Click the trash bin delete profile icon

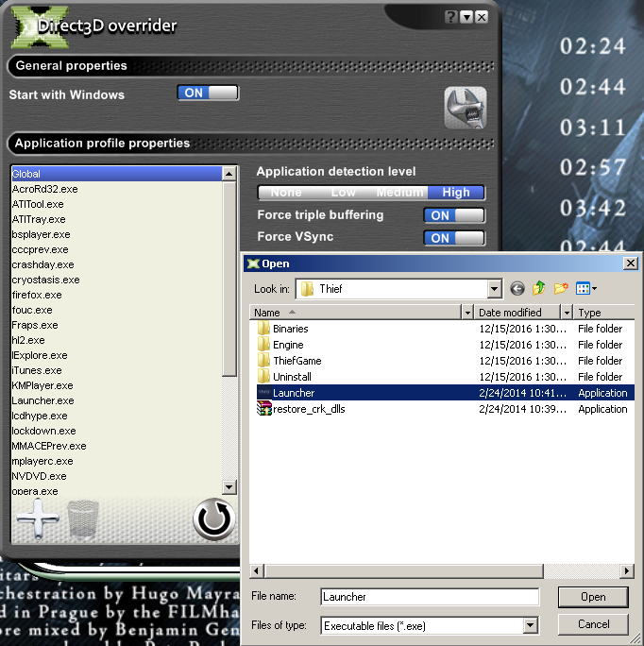click(x=83, y=519)
